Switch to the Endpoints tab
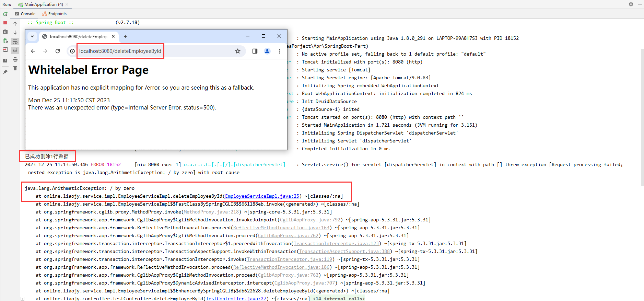644x301 pixels. coord(55,14)
